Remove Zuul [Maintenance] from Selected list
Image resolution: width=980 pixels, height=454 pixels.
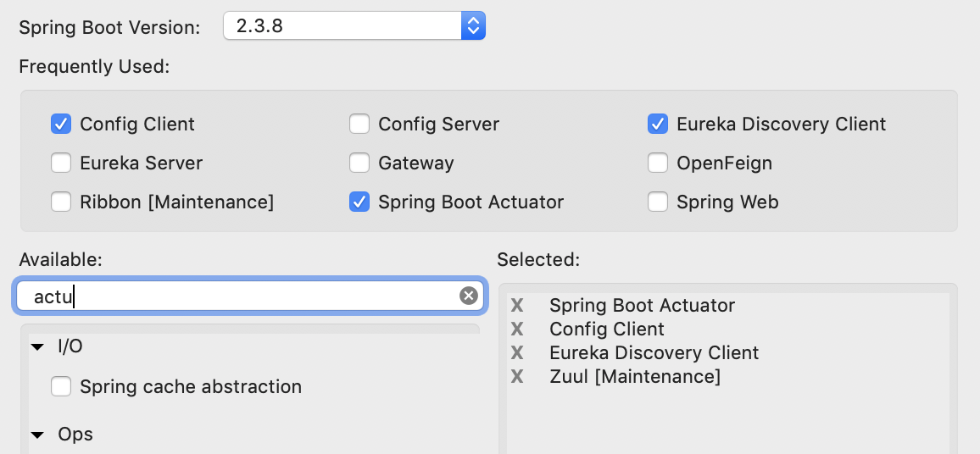coord(517,376)
